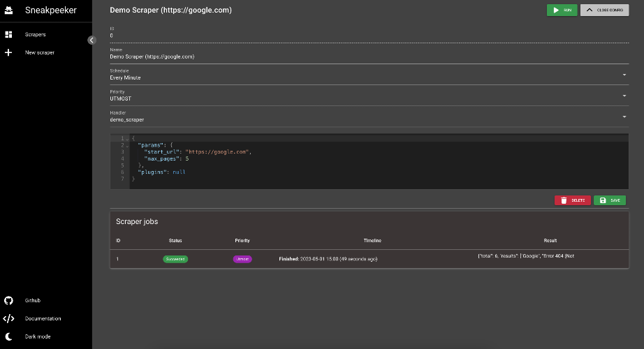Click the Priority dropdown arrow
644x349 pixels.
(624, 96)
